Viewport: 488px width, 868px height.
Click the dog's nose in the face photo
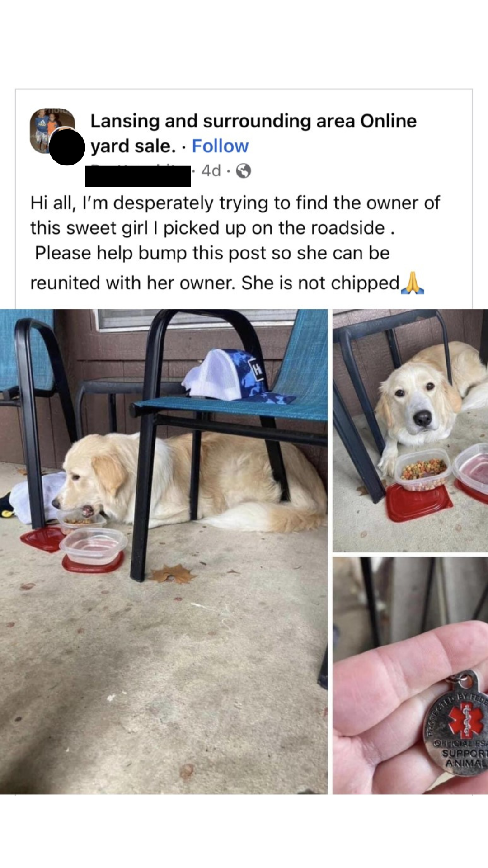click(422, 418)
